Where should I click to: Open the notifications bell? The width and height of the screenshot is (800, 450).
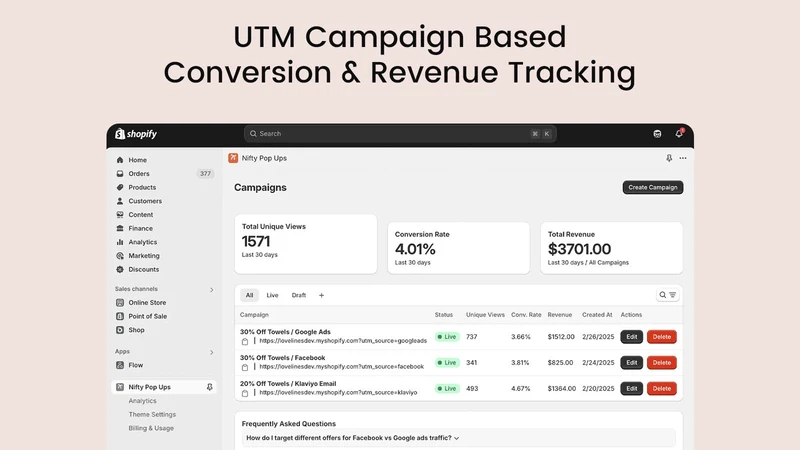(x=679, y=133)
